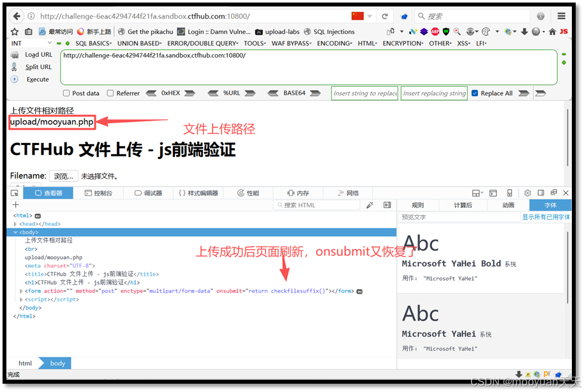Click the downloads arrow icon
The height and width of the screenshot is (392, 584).
point(525,31)
